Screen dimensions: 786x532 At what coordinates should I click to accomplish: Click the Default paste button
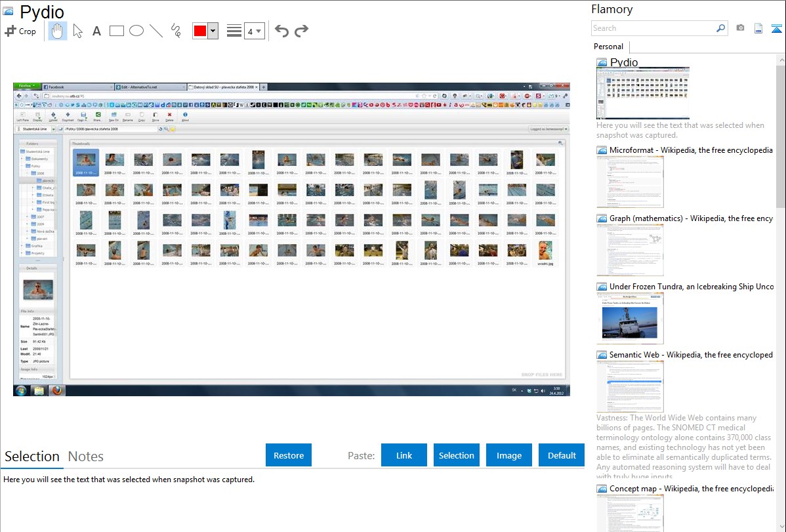562,455
